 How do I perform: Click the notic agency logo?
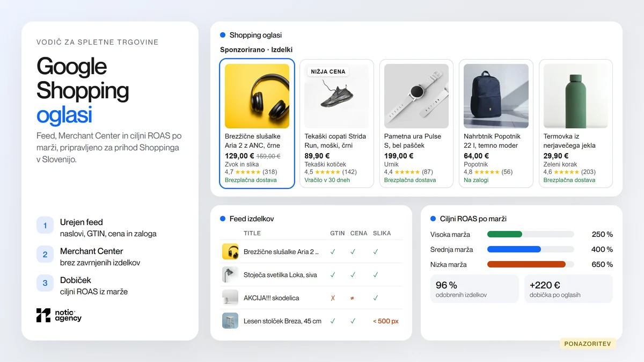(x=59, y=315)
